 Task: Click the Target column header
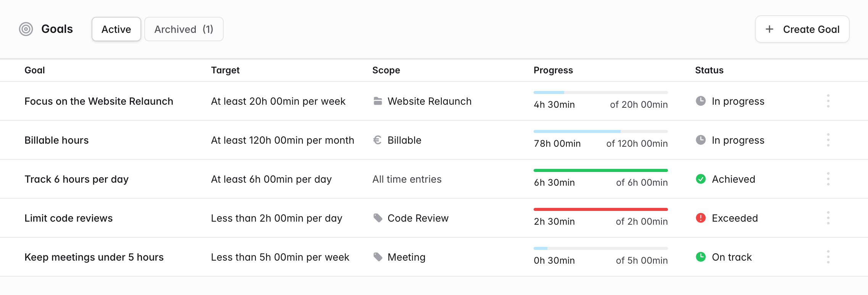pyautogui.click(x=225, y=70)
